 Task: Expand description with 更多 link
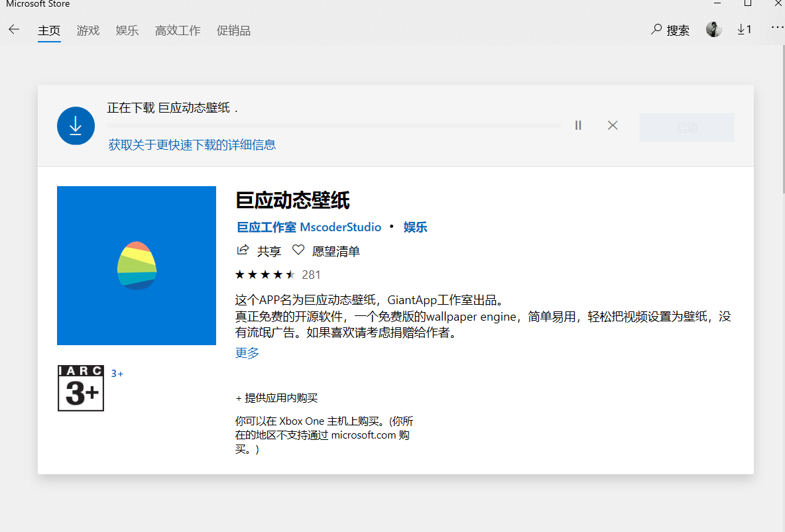pos(247,353)
